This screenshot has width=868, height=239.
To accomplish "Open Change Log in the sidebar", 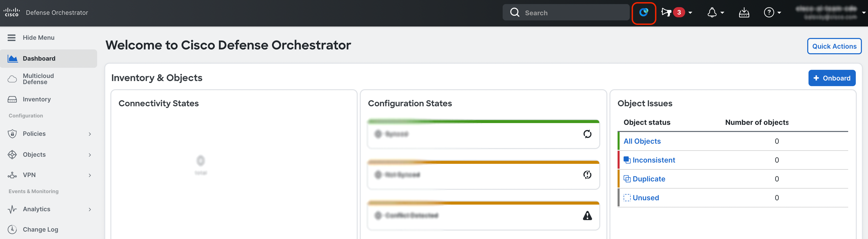I will [x=40, y=230].
